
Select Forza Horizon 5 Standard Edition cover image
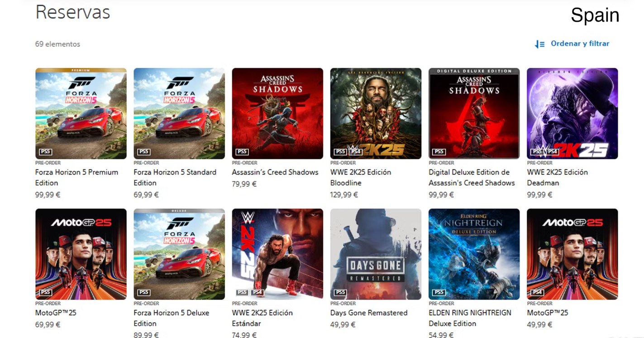179,113
